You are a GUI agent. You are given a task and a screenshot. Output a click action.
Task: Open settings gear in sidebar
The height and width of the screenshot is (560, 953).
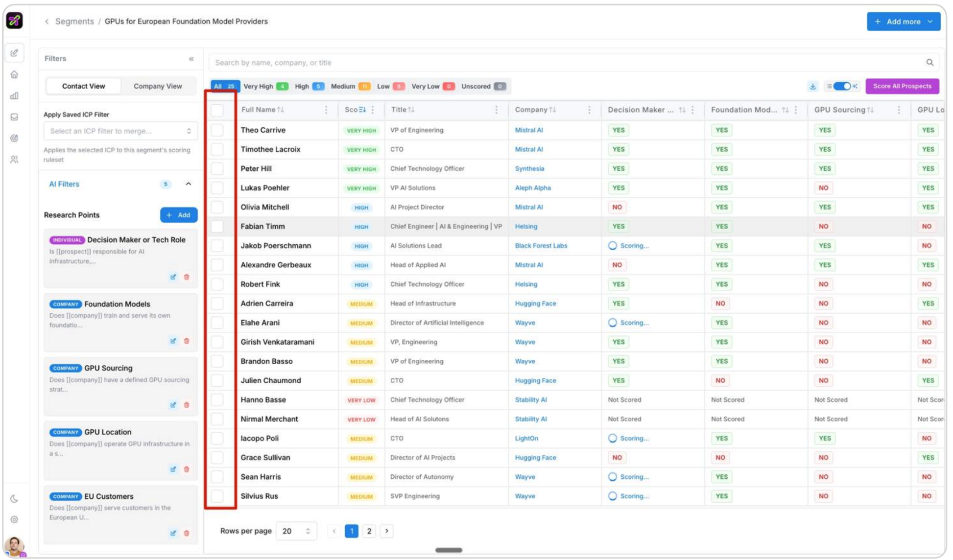(x=14, y=519)
